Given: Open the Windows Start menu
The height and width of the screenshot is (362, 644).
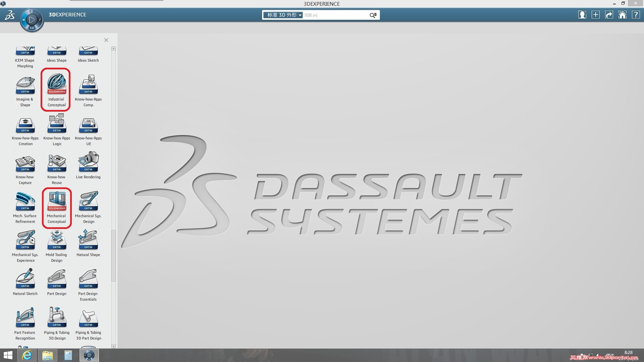Looking at the screenshot, I should (x=8, y=355).
